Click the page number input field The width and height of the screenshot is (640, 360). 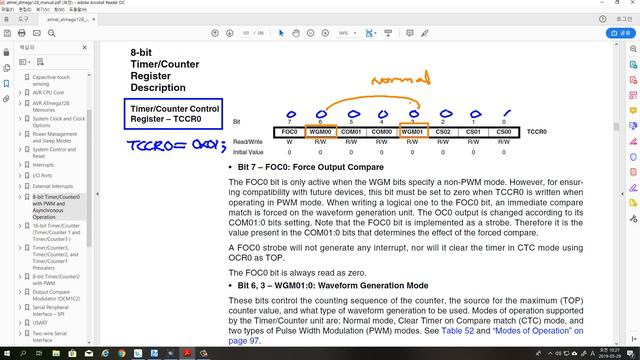(246, 33)
